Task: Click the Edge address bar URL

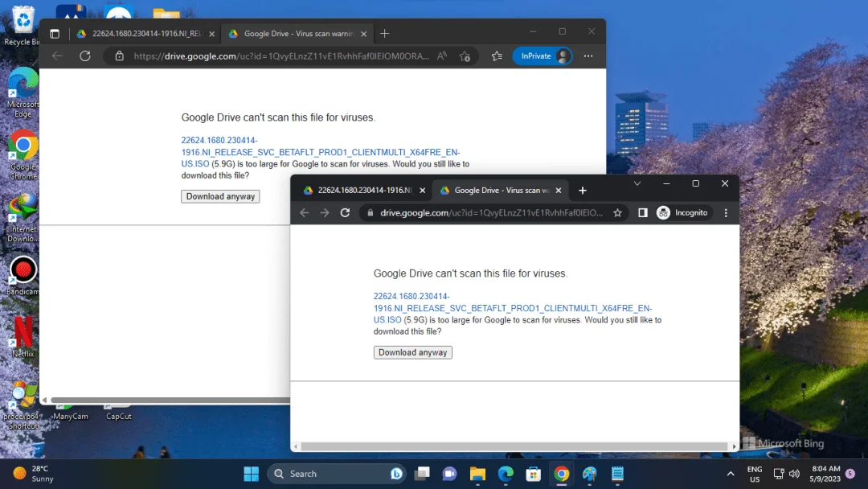Action: 281,56
